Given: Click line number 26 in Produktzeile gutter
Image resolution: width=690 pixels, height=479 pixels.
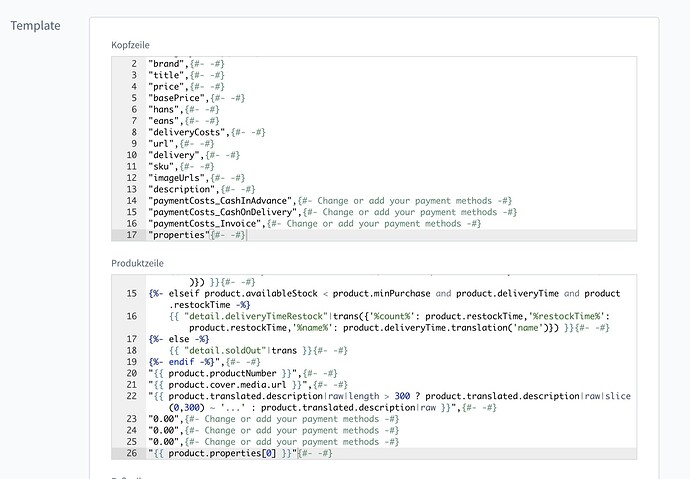Looking at the screenshot, I should pyautogui.click(x=132, y=453).
